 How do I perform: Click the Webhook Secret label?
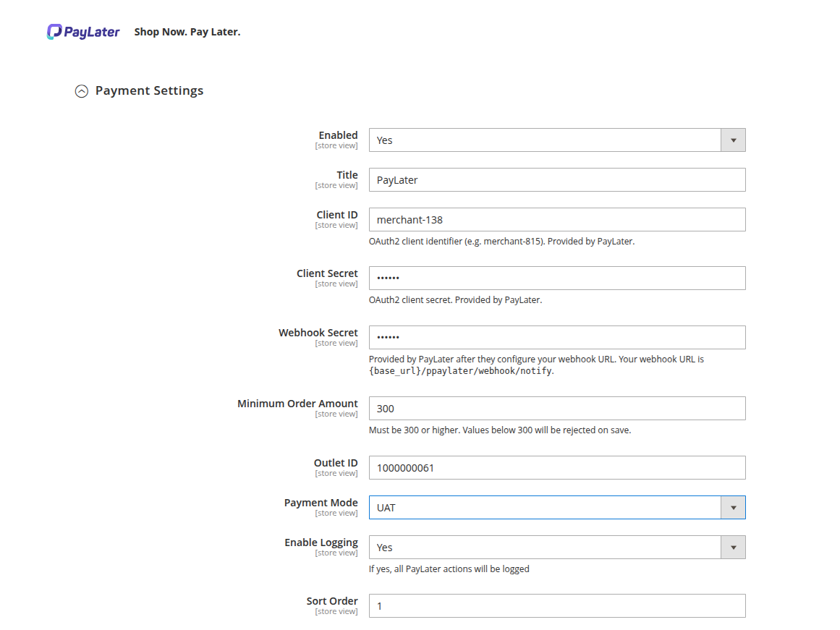[318, 333]
